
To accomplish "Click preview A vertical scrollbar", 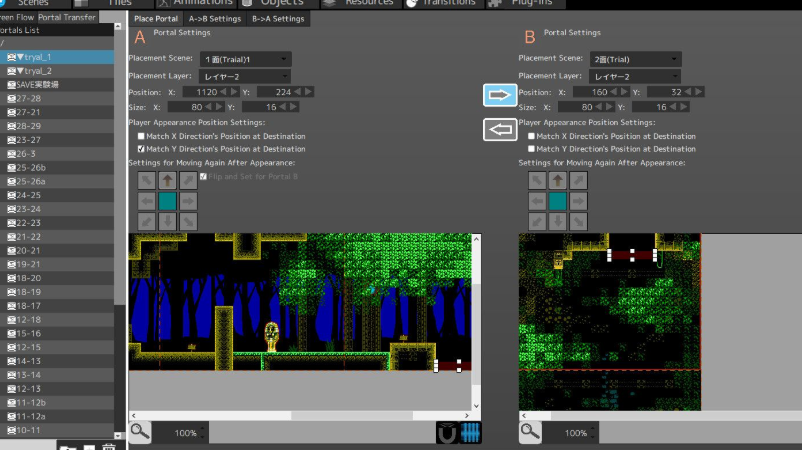I will [x=476, y=322].
